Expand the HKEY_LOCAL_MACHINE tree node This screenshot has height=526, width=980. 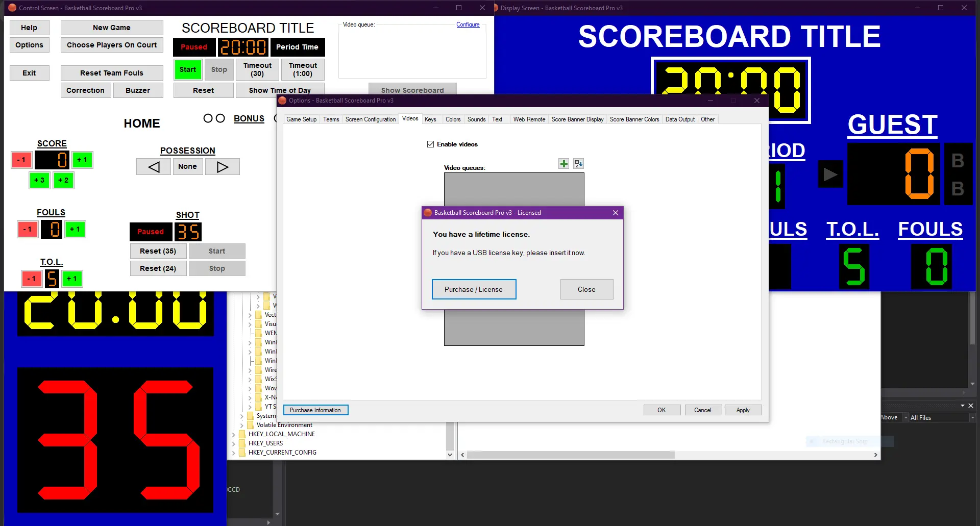[234, 435]
